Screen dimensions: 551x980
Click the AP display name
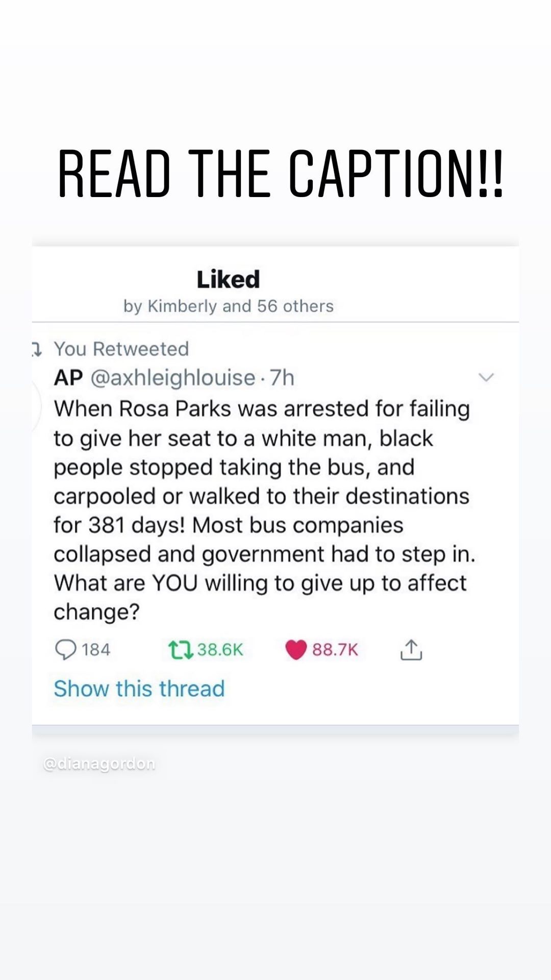[68, 378]
